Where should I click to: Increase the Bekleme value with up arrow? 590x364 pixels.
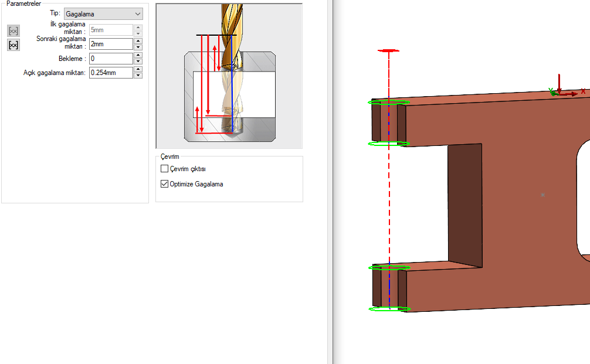138,56
